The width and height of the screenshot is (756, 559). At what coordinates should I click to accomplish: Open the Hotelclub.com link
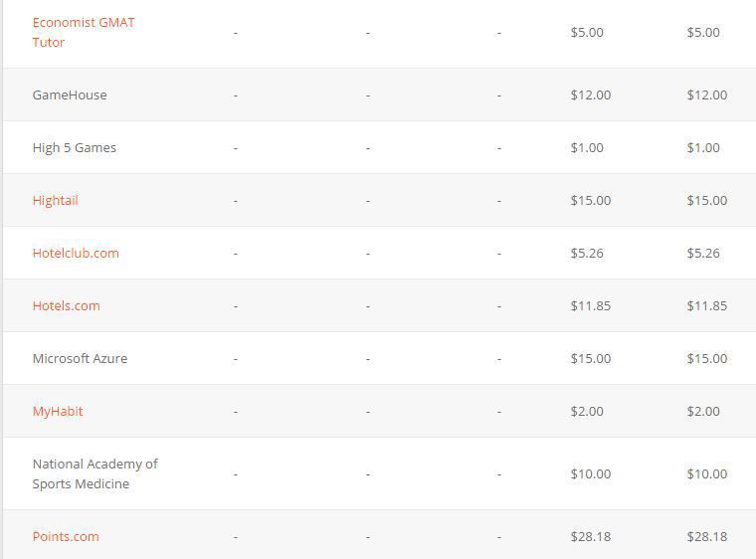click(x=76, y=253)
